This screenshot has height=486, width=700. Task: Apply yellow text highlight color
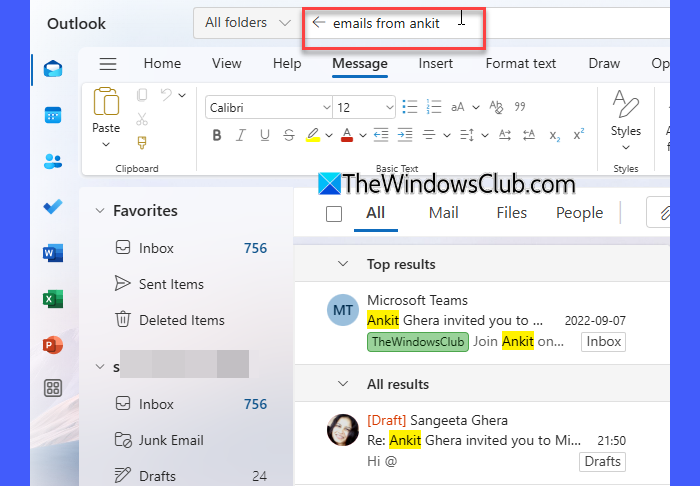point(312,135)
